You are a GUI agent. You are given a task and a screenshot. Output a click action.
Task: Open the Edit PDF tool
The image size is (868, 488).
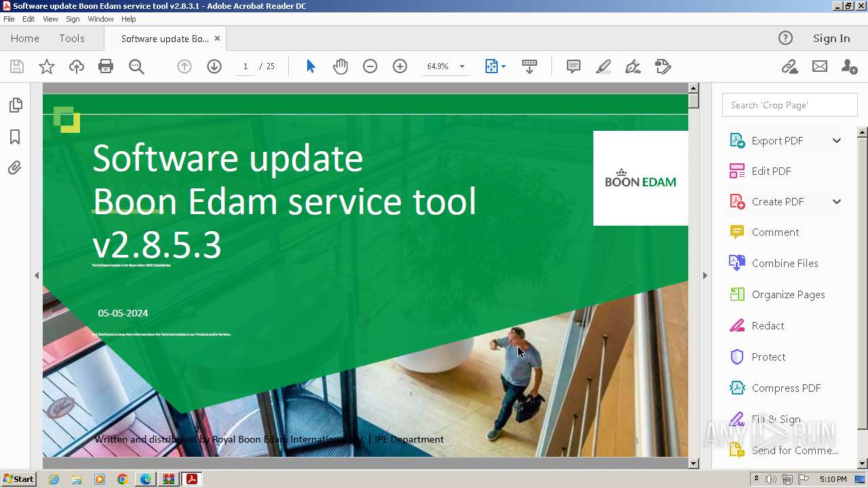[771, 171]
